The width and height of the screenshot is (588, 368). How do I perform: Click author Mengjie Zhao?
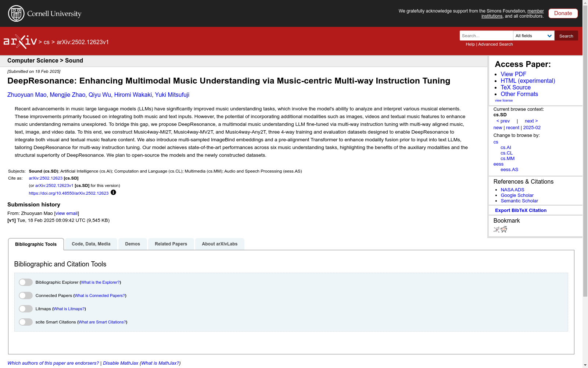tap(67, 95)
